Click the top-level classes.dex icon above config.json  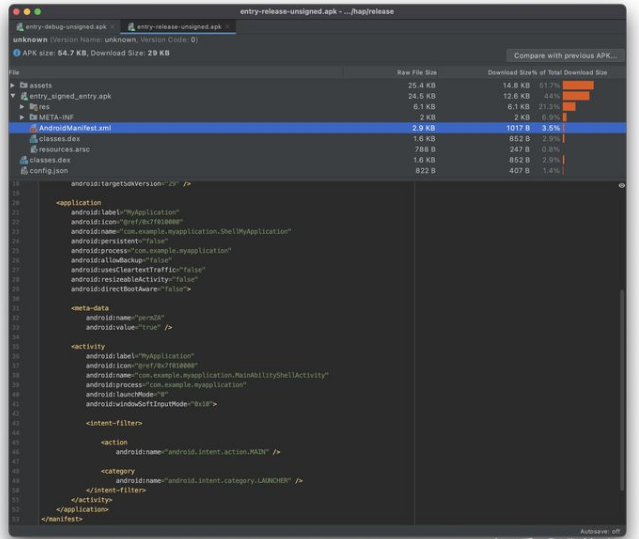point(24,160)
